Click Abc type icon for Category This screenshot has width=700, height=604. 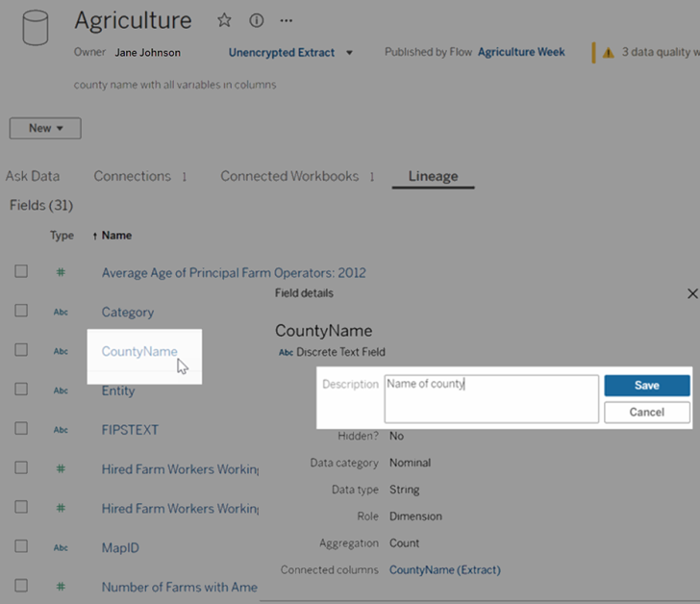click(61, 312)
